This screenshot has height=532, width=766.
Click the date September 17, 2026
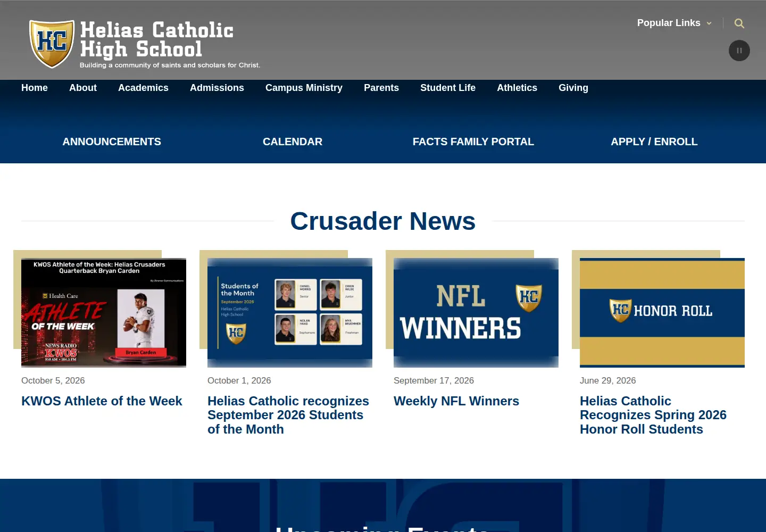tap(434, 380)
